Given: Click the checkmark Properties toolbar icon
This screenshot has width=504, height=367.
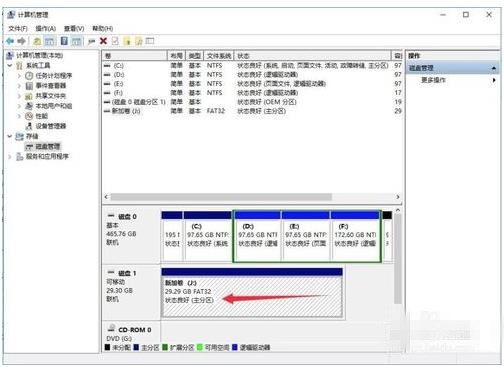Looking at the screenshot, I should point(115,41).
